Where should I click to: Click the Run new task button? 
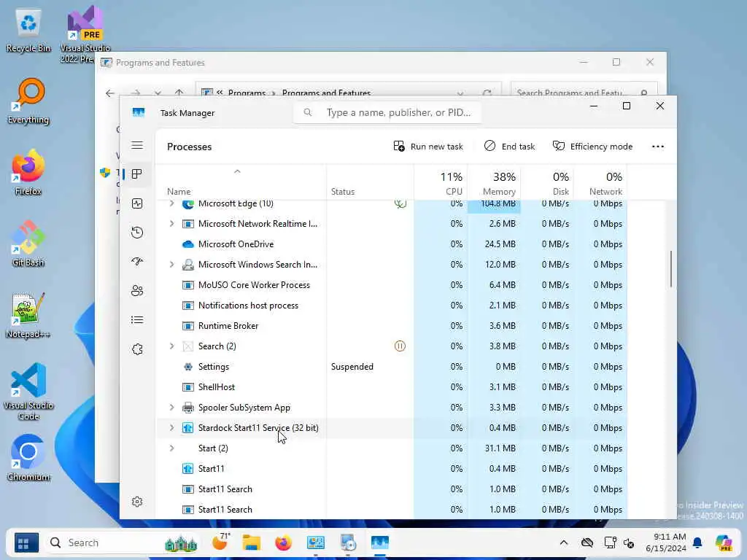pos(427,146)
